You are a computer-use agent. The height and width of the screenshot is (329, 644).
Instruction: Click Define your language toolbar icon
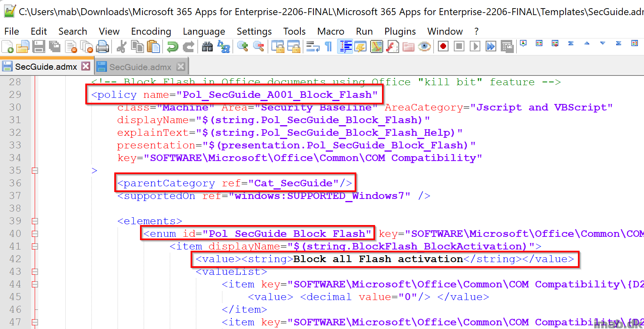coord(361,47)
